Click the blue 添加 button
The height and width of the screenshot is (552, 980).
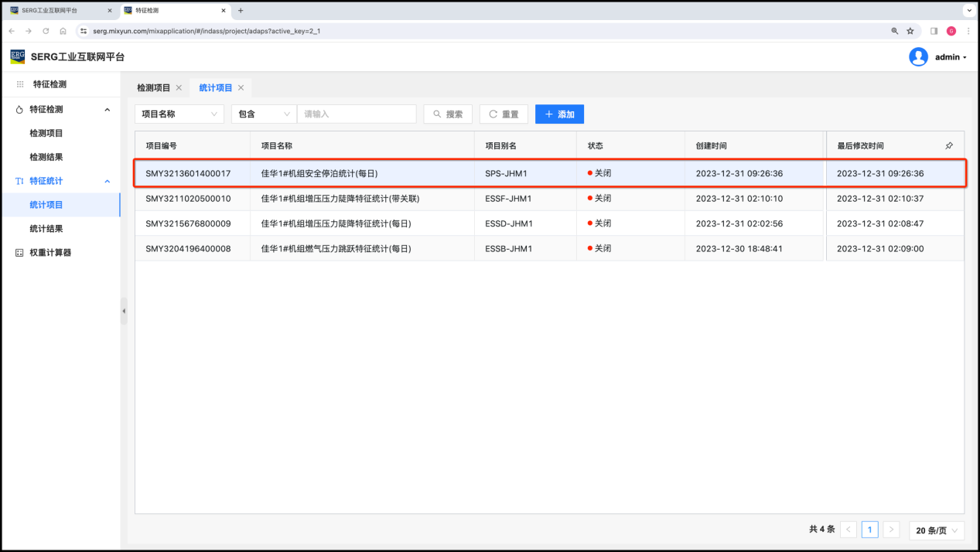559,114
